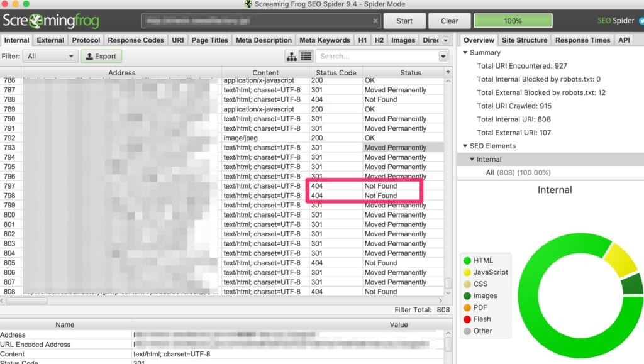
Task: Select row 805 Not Found status
Action: (x=380, y=263)
